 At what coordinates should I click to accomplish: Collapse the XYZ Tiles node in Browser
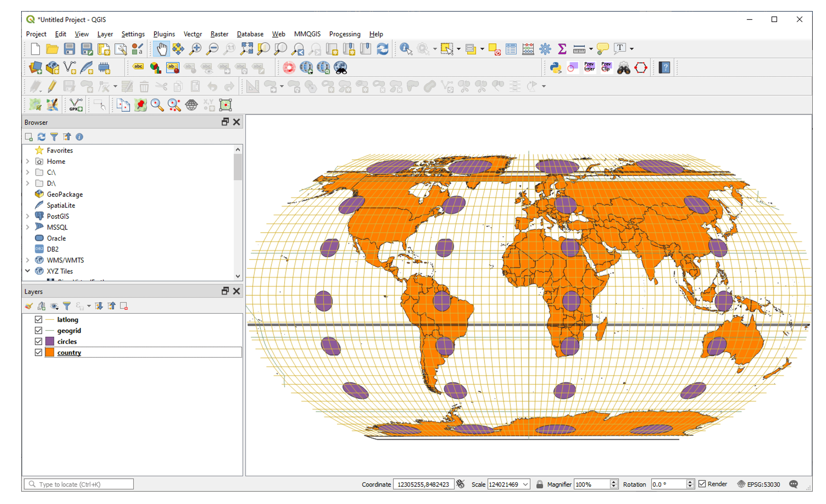point(28,271)
